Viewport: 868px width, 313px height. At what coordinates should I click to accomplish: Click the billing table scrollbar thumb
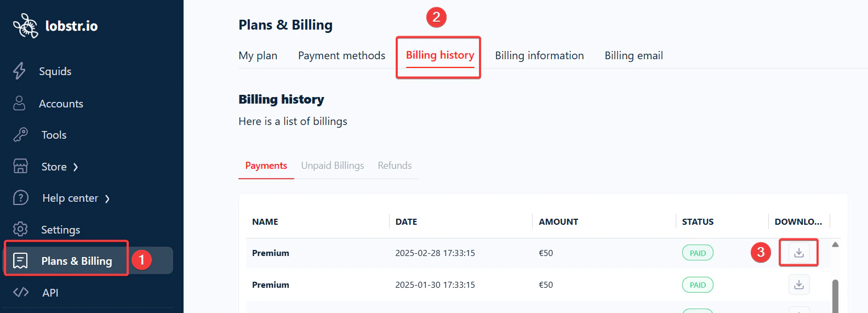point(835,296)
